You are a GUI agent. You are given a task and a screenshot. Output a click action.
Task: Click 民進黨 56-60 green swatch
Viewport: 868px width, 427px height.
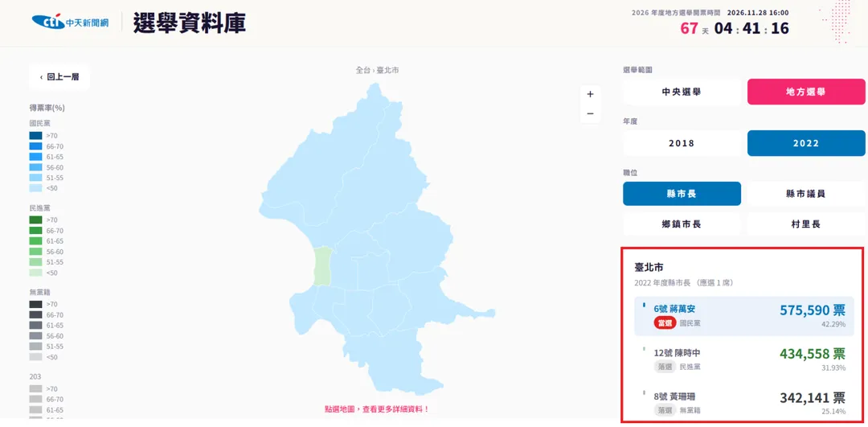(36, 252)
